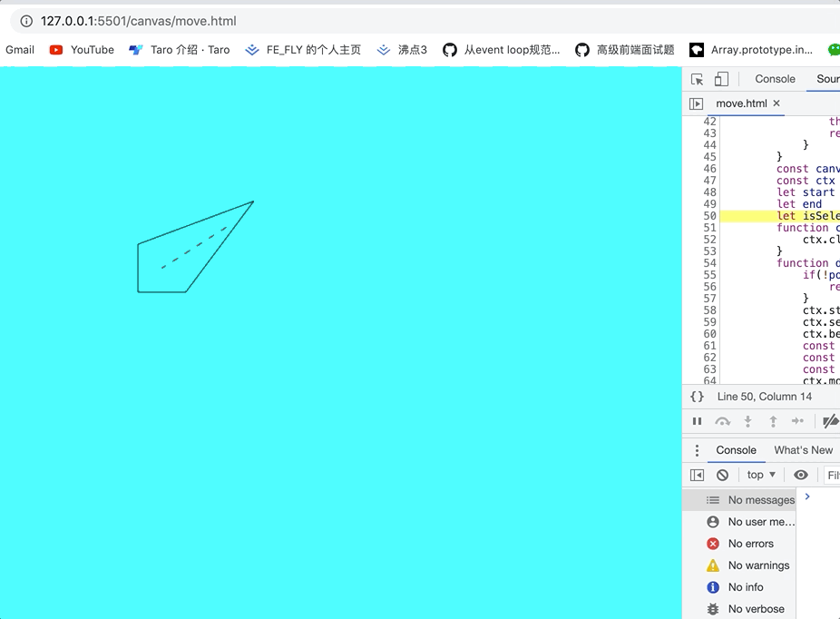Toggle the Sources navigator sidebar icon
This screenshot has width=840, height=619.
tap(696, 103)
